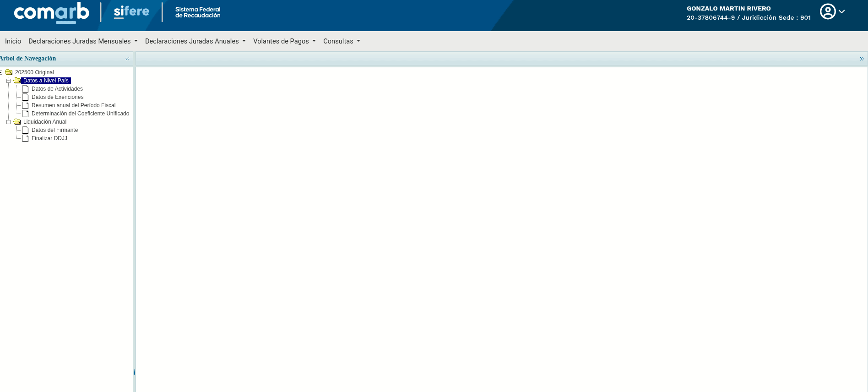
Task: Click the Datos de Actividades document icon
Action: point(26,89)
